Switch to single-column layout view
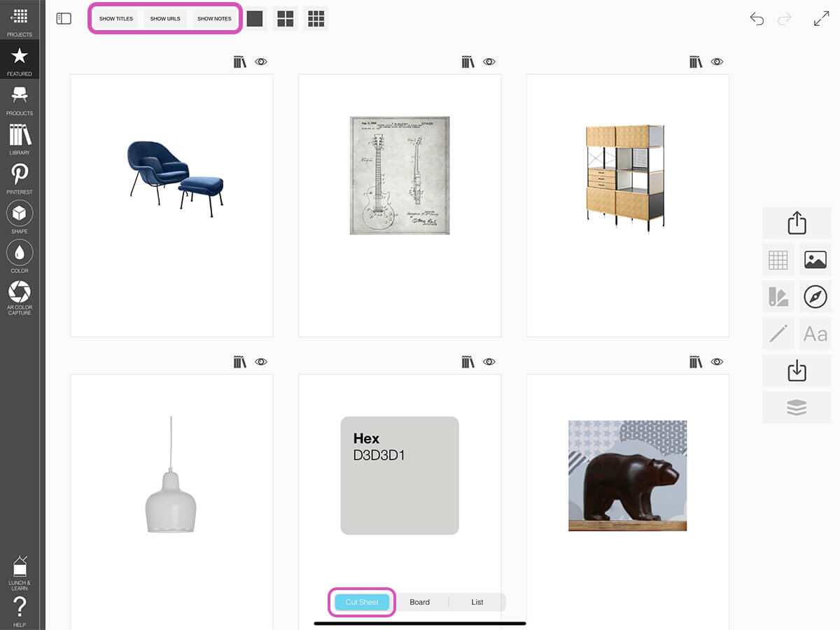 pyautogui.click(x=255, y=19)
